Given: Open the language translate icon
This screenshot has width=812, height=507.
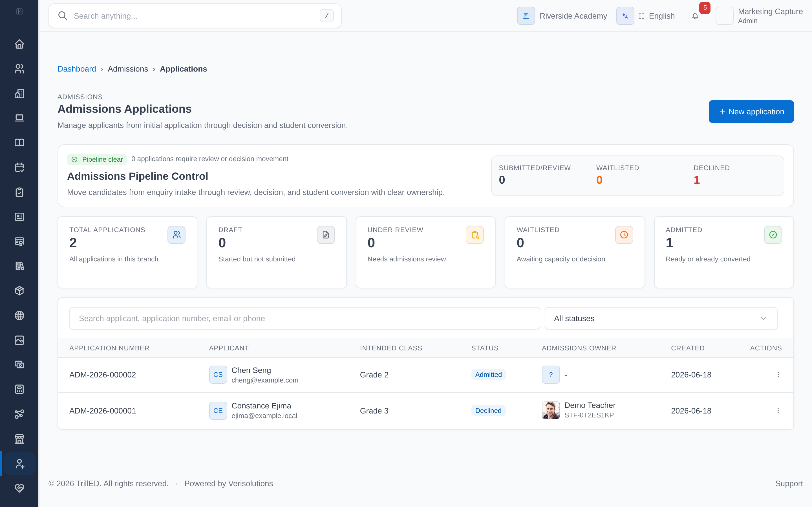Looking at the screenshot, I should click(x=625, y=16).
